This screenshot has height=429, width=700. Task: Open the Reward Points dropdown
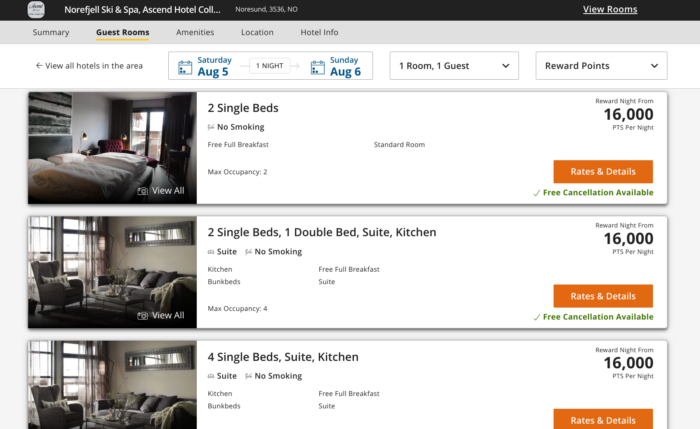[x=601, y=66]
